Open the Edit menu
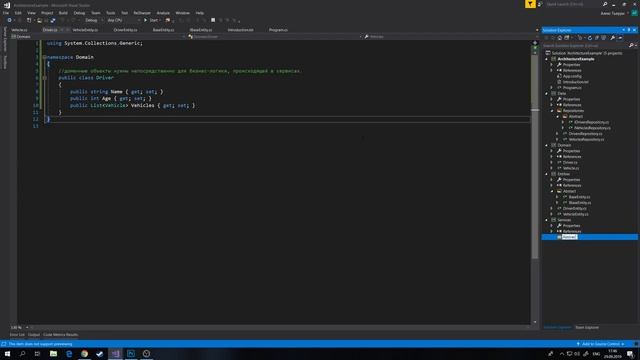Screen dimensions: 640x360 (18, 13)
